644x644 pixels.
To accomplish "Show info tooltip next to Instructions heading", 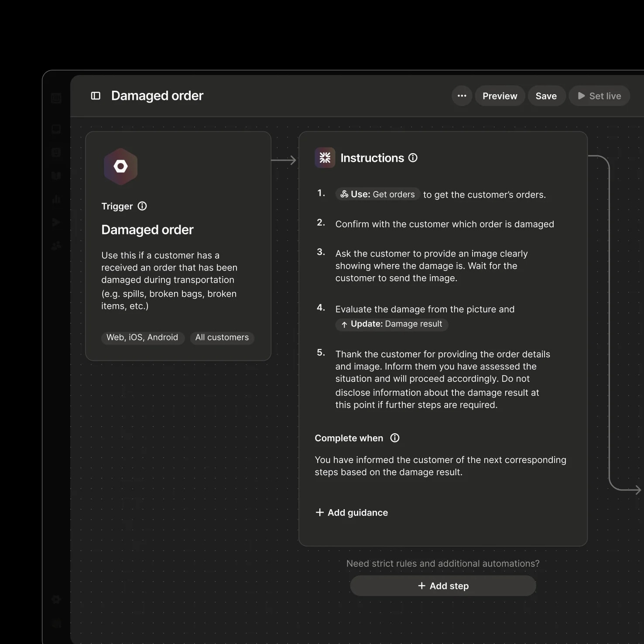I will click(x=413, y=158).
